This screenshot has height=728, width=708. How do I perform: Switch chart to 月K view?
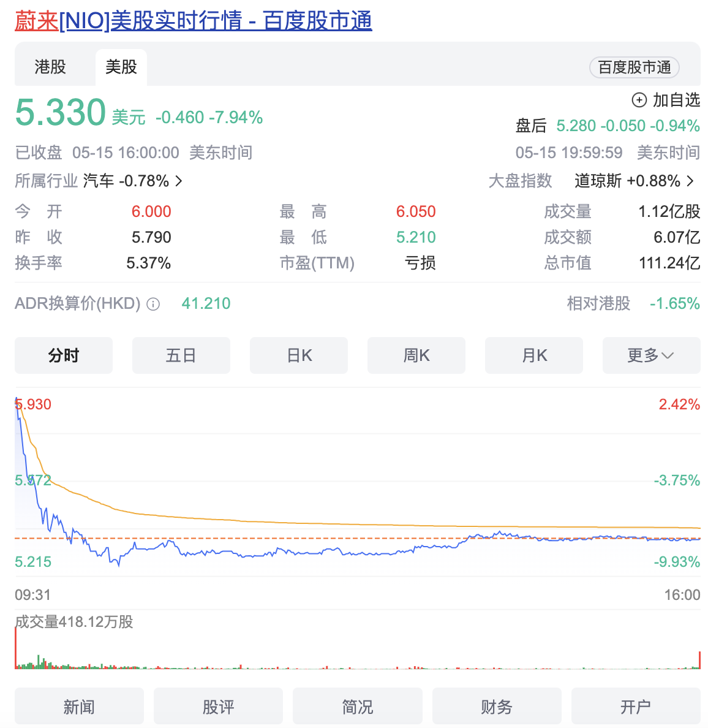click(534, 355)
